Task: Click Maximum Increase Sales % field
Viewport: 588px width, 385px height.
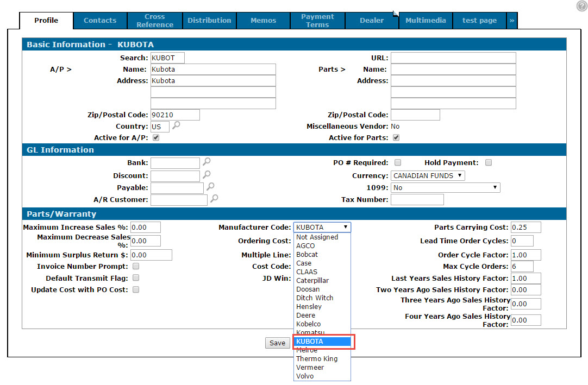Action: point(146,227)
